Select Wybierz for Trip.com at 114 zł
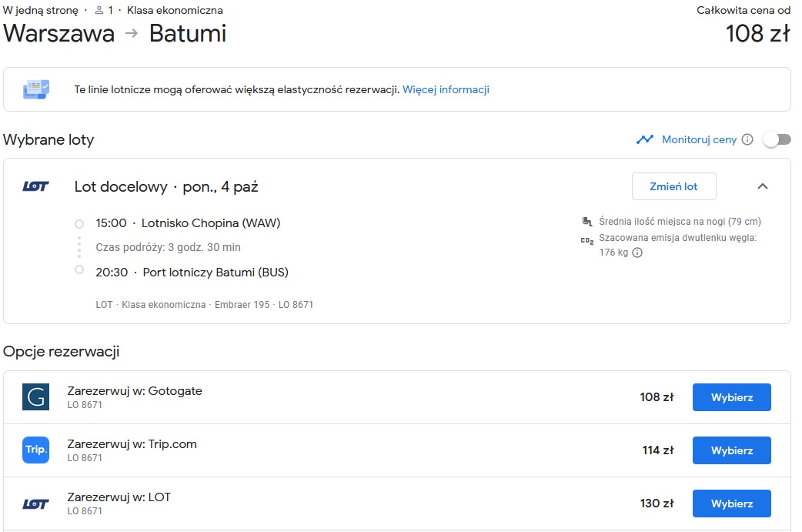 tap(732, 450)
